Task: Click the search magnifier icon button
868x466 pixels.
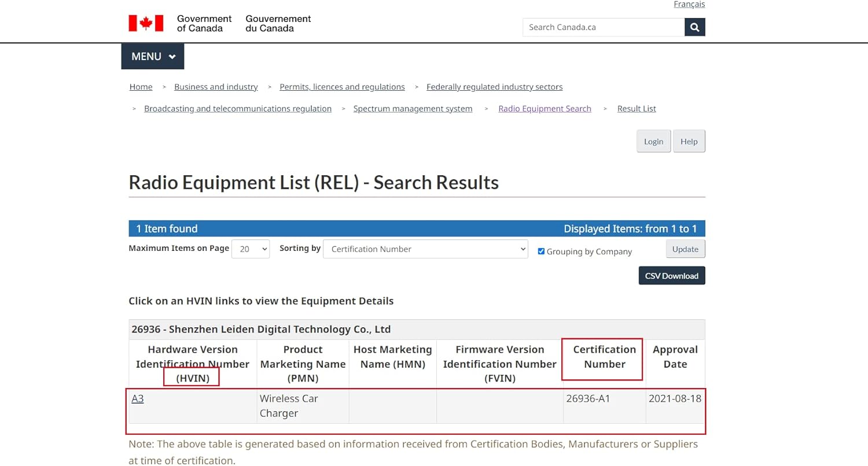Action: point(694,27)
